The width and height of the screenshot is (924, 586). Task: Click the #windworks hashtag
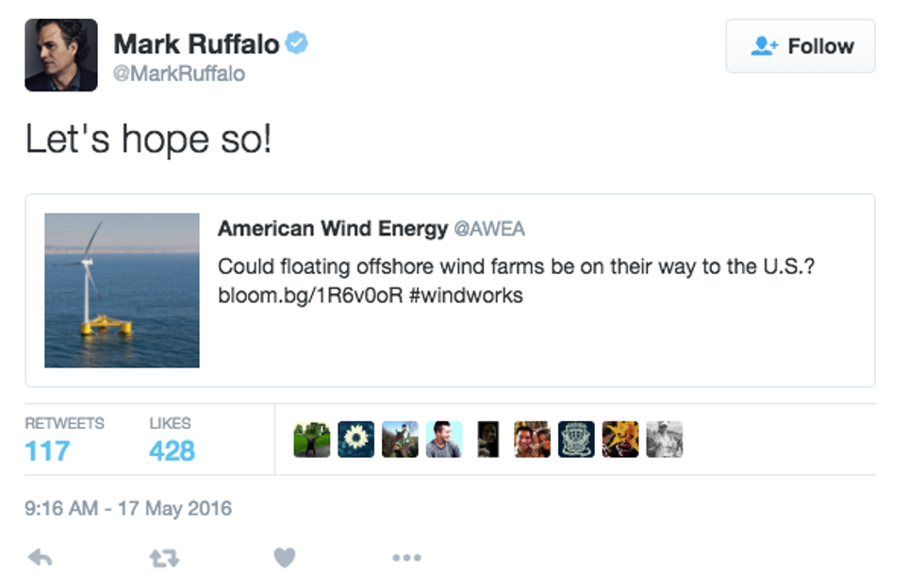pyautogui.click(x=466, y=296)
